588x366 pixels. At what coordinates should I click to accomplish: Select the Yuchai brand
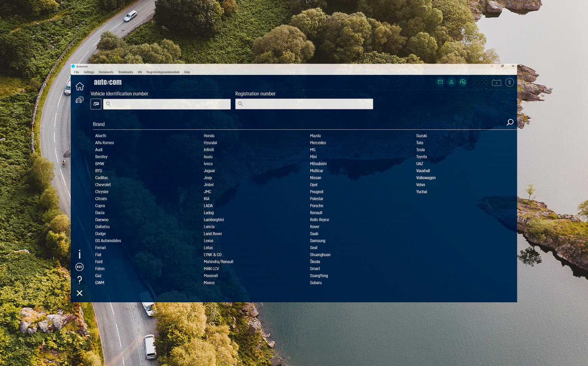coord(422,192)
